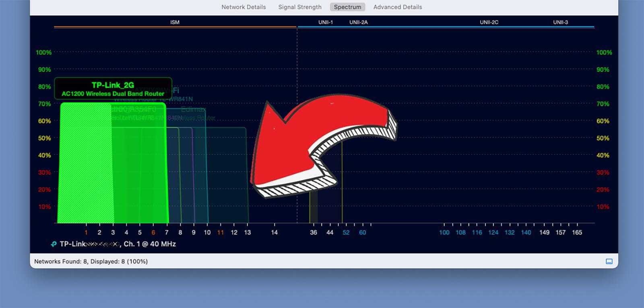Click the faded Edimax network label
Image resolution: width=644 pixels, height=308 pixels.
[194, 109]
